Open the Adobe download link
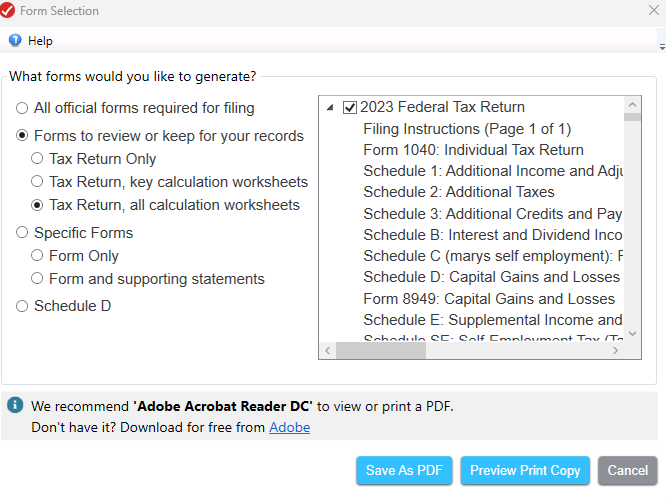Image resolution: width=666 pixels, height=498 pixels. tap(289, 427)
